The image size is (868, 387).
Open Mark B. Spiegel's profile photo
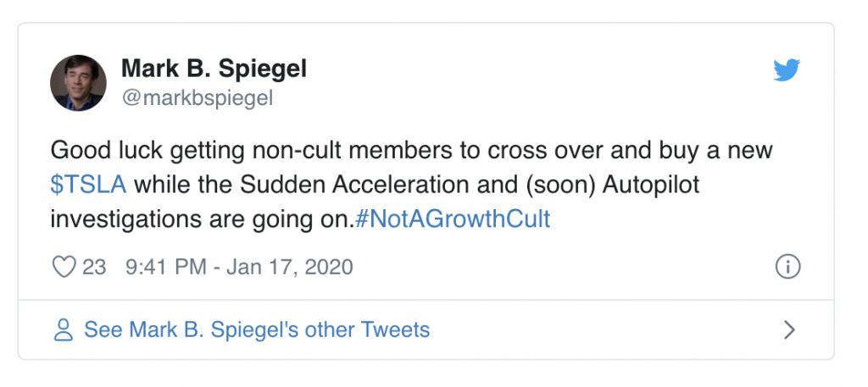[x=79, y=82]
